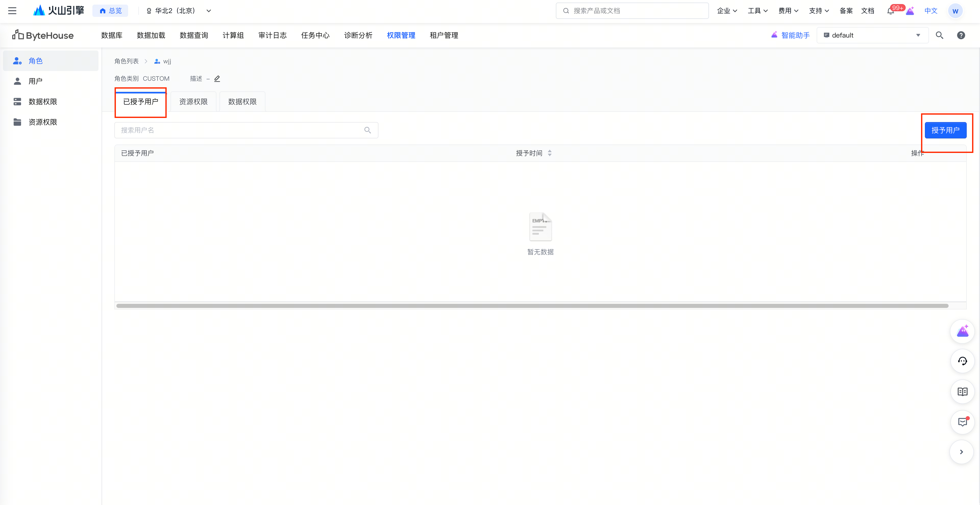Expand the 企业 menu

point(727,11)
